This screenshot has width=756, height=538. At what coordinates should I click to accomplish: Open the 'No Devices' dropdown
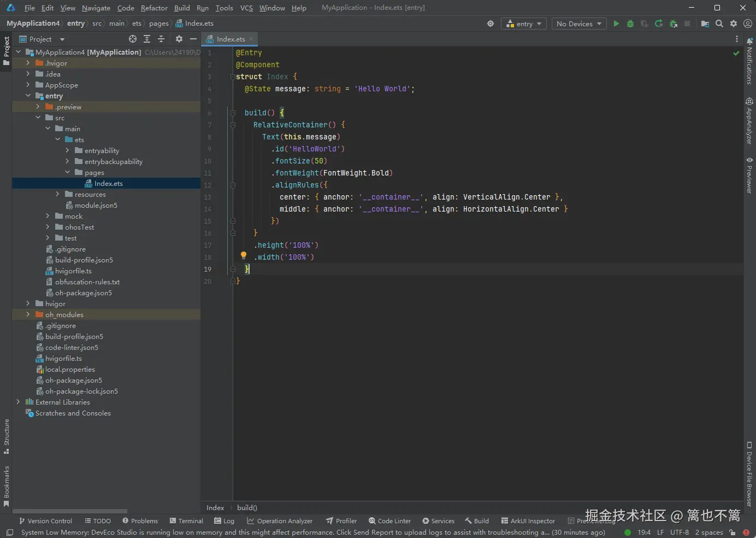pos(579,24)
